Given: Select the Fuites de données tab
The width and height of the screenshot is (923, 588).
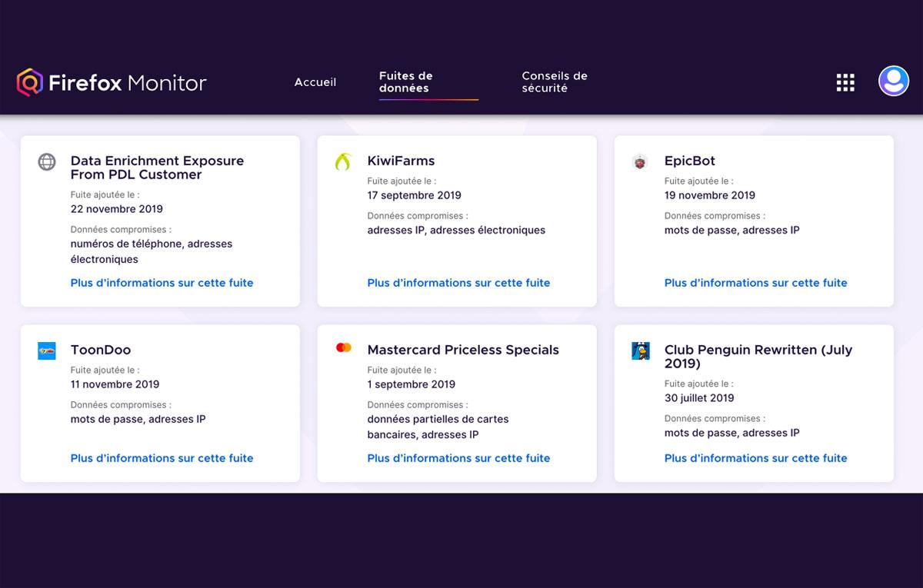Looking at the screenshot, I should tap(405, 82).
